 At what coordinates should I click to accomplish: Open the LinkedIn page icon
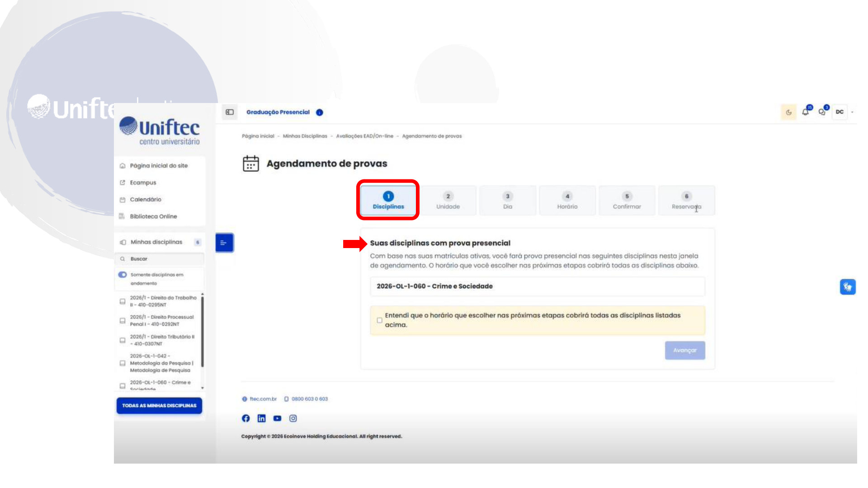point(261,418)
